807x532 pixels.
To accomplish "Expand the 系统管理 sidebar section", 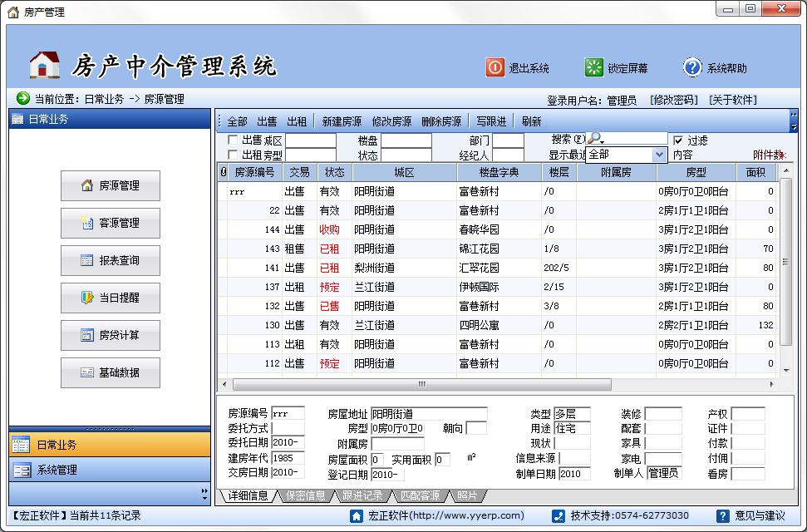I will [x=57, y=470].
